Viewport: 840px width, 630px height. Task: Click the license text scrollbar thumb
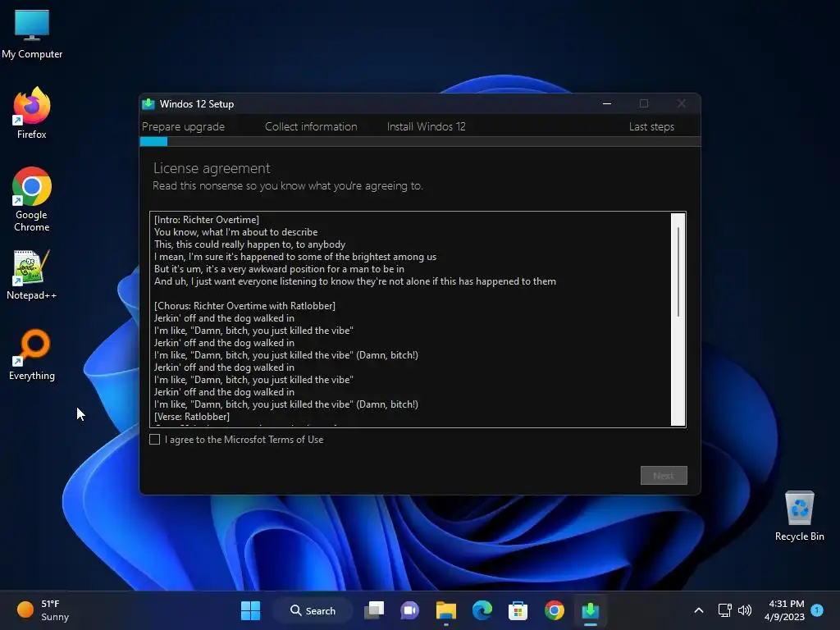tap(678, 272)
